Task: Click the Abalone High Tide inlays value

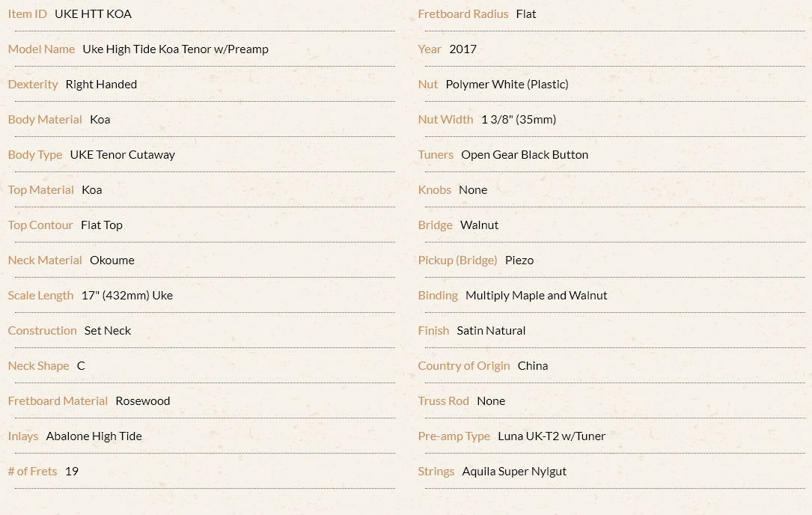Action: pos(94,436)
